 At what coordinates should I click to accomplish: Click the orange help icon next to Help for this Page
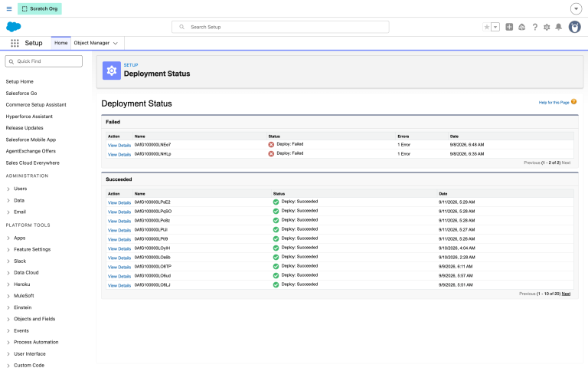coord(573,102)
